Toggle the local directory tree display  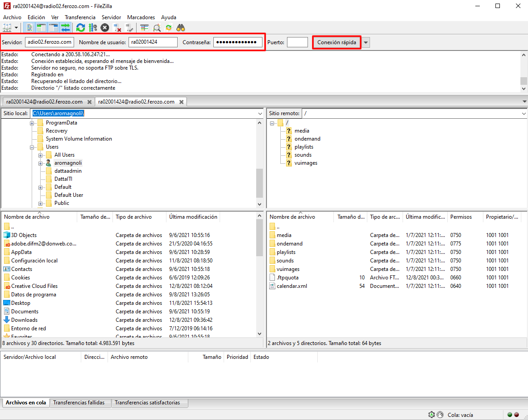click(42, 28)
